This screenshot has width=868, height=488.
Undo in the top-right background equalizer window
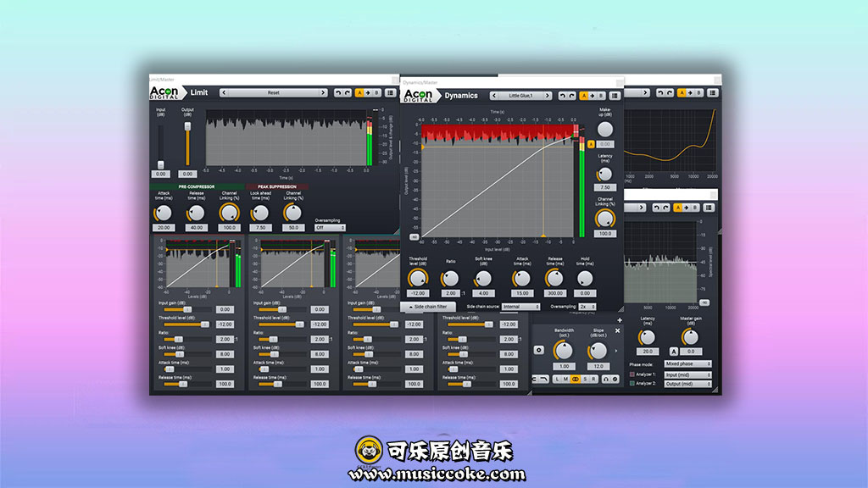coord(659,93)
